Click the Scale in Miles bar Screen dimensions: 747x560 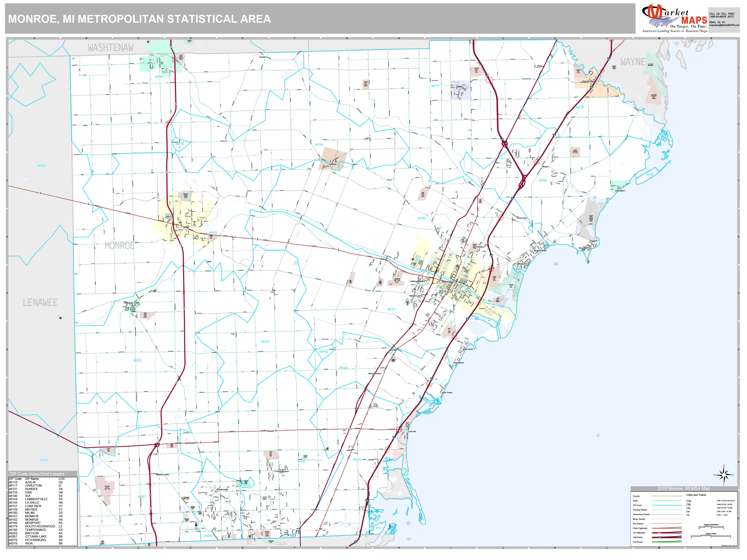point(711,536)
